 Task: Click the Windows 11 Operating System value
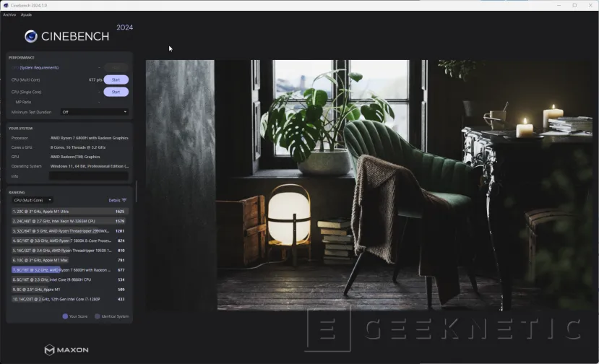pos(90,166)
